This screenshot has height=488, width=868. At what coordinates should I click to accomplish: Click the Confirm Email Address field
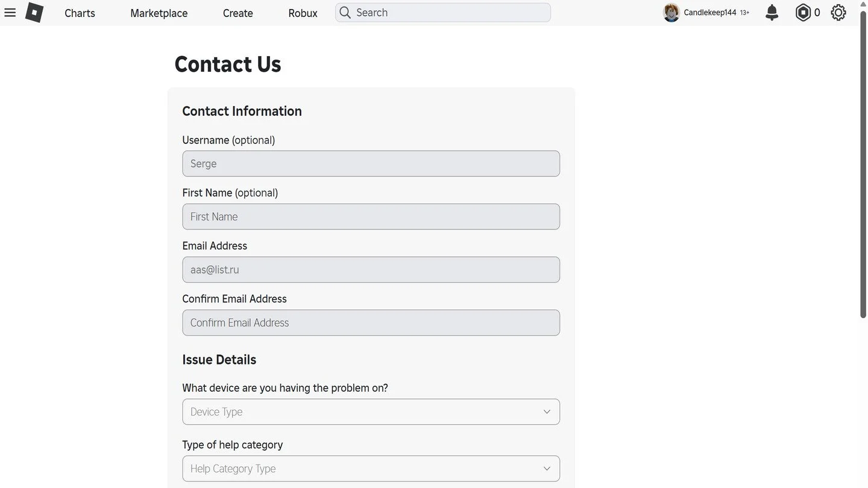(x=371, y=322)
